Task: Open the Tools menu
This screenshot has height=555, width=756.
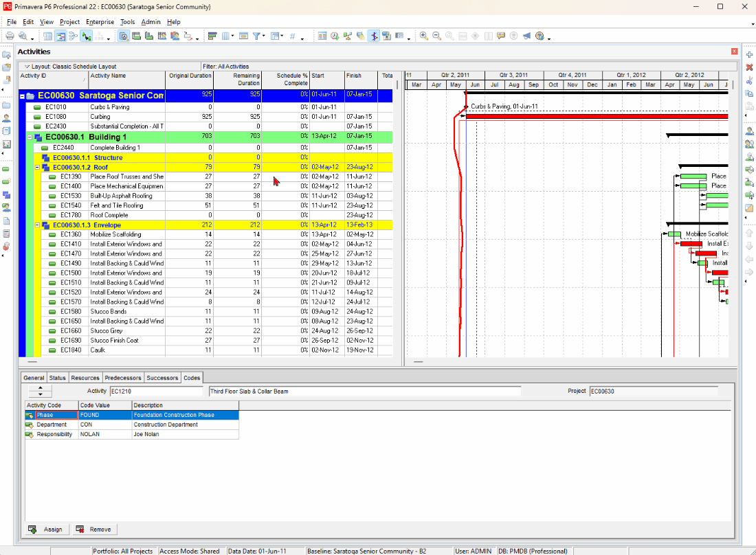Action: pyautogui.click(x=127, y=22)
